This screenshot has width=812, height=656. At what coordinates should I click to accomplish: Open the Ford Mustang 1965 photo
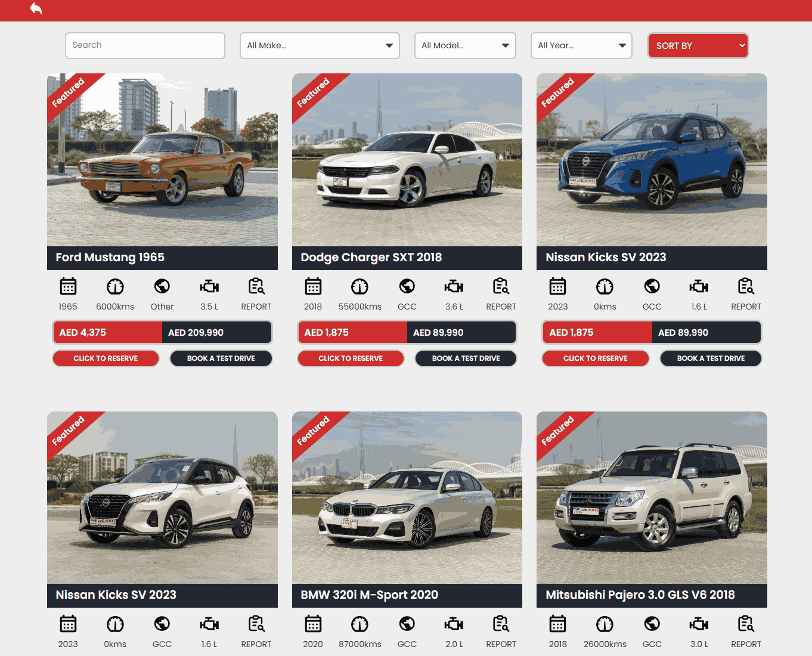click(x=162, y=160)
